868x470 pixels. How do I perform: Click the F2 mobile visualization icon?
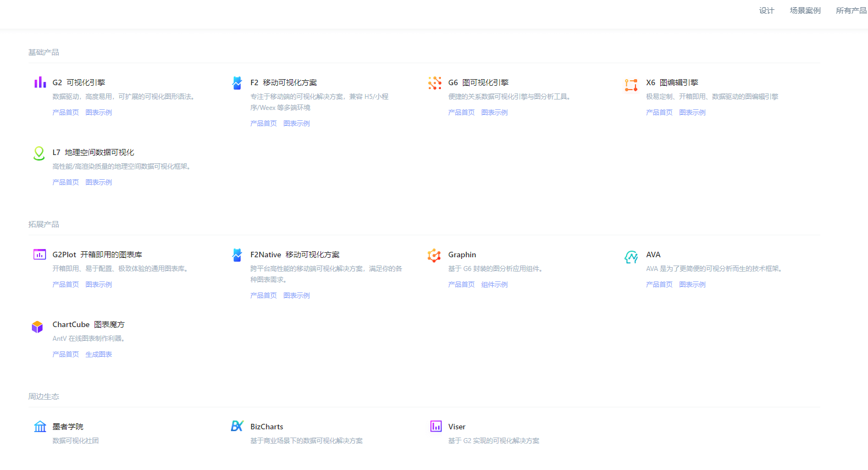pos(237,83)
